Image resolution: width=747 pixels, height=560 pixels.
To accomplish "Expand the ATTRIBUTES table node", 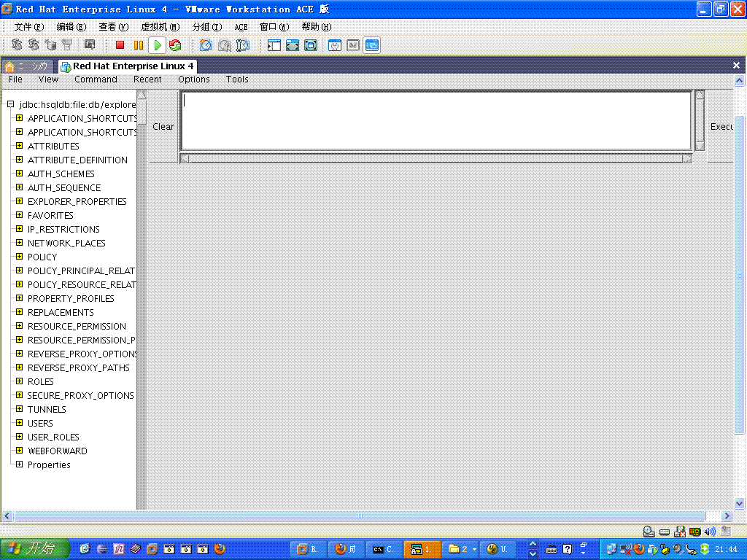I will tap(19, 146).
